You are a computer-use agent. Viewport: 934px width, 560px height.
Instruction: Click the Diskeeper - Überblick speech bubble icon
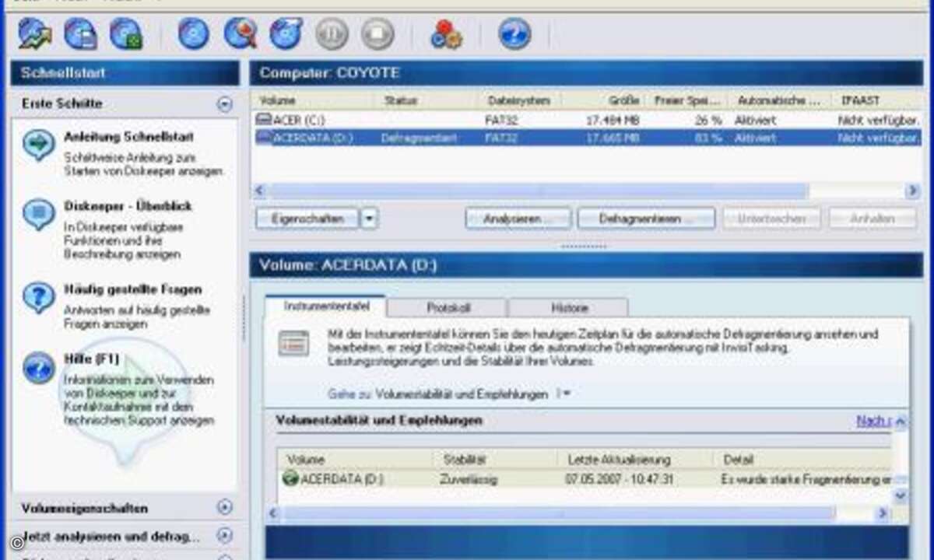(x=39, y=215)
